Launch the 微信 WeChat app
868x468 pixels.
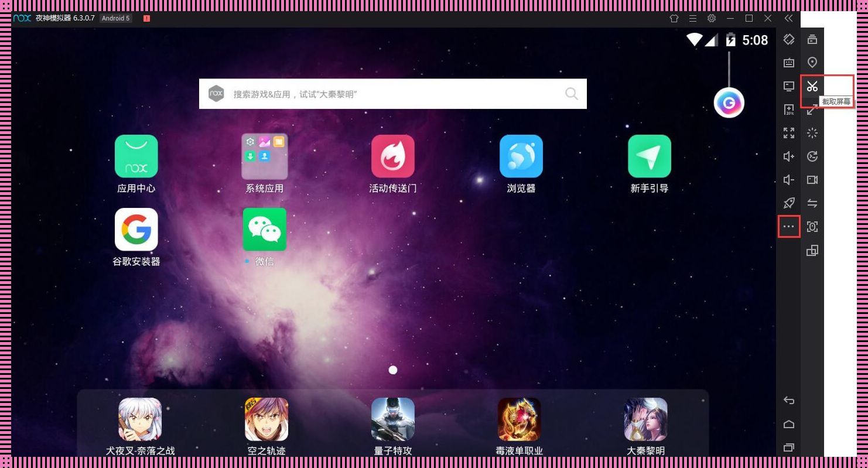click(x=265, y=230)
